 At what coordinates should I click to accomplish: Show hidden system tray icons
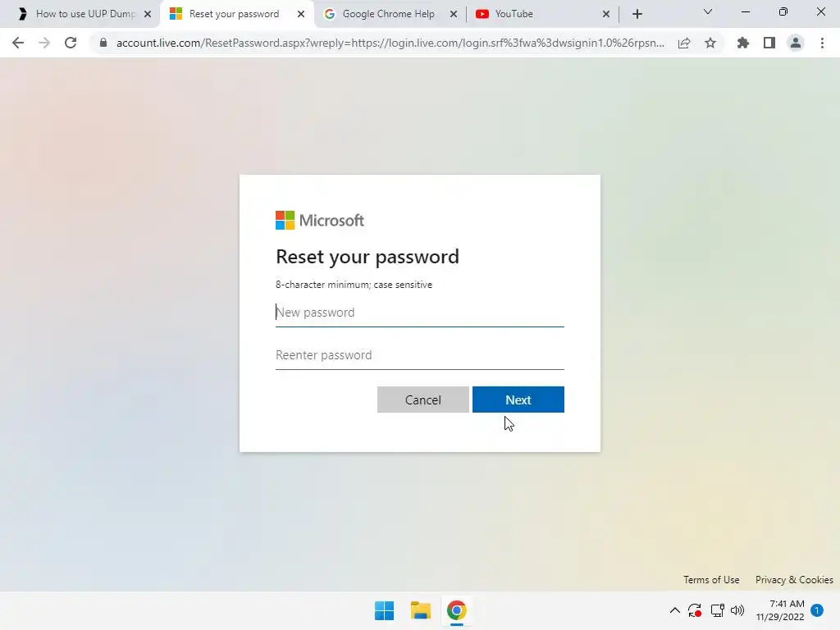tap(675, 610)
